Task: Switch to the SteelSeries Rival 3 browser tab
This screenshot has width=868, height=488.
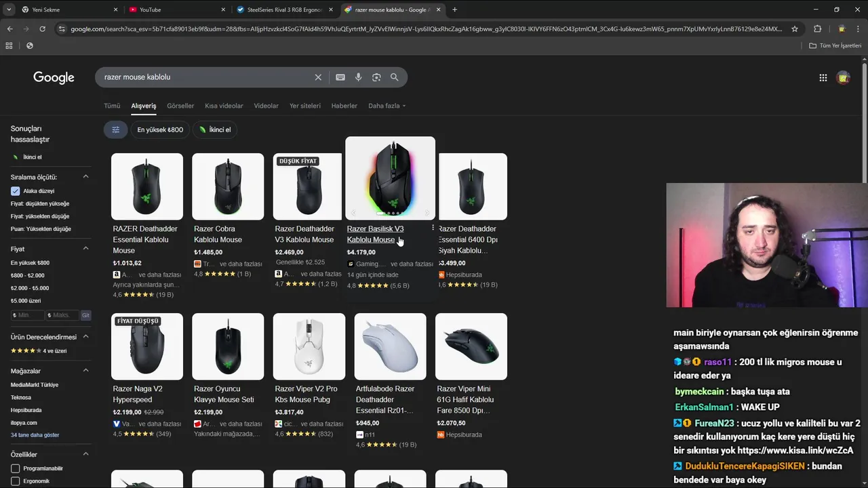Action: pos(283,9)
